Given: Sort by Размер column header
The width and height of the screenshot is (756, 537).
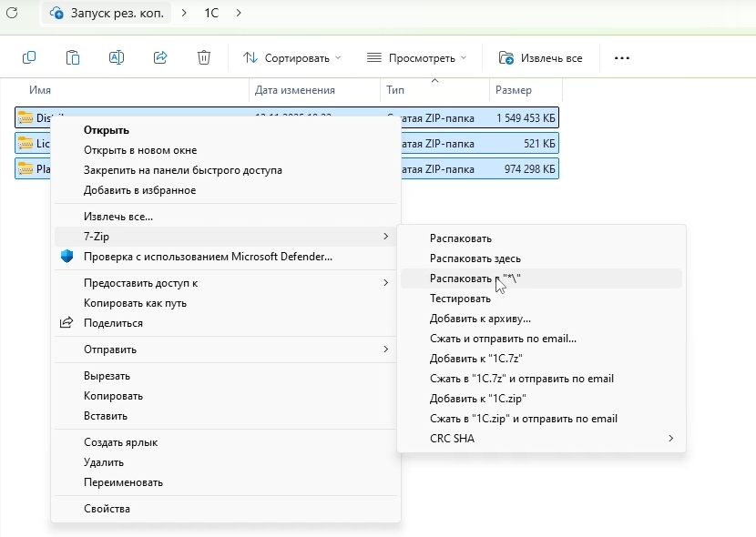Looking at the screenshot, I should (514, 90).
